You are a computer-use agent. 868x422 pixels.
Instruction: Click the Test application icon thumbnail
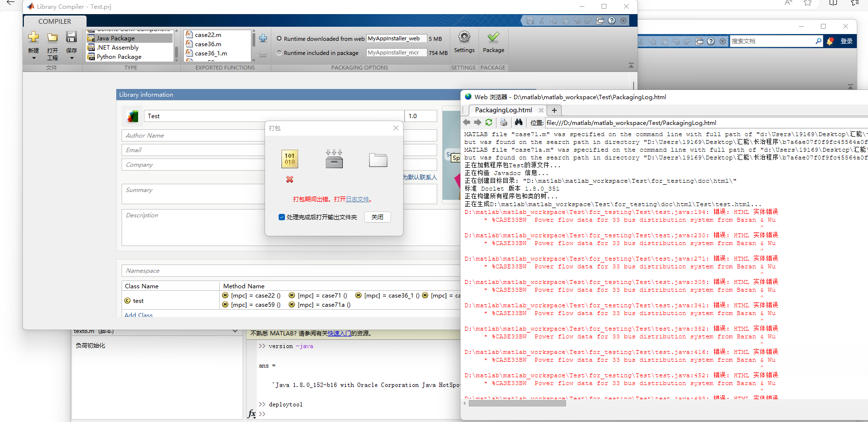133,116
